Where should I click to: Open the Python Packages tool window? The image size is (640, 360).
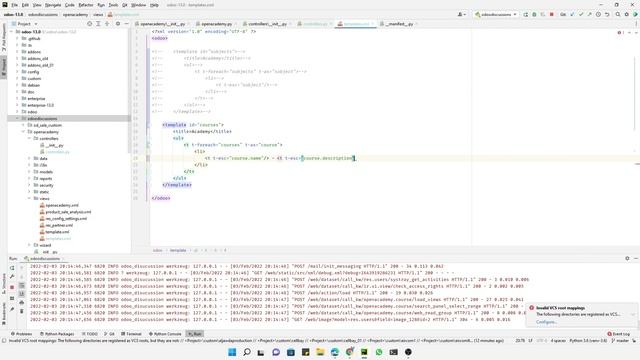(57, 334)
